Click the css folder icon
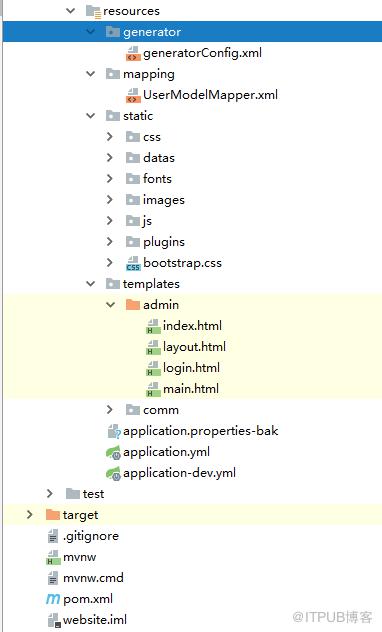Viewport: 382px width, 632px height. tap(133, 137)
